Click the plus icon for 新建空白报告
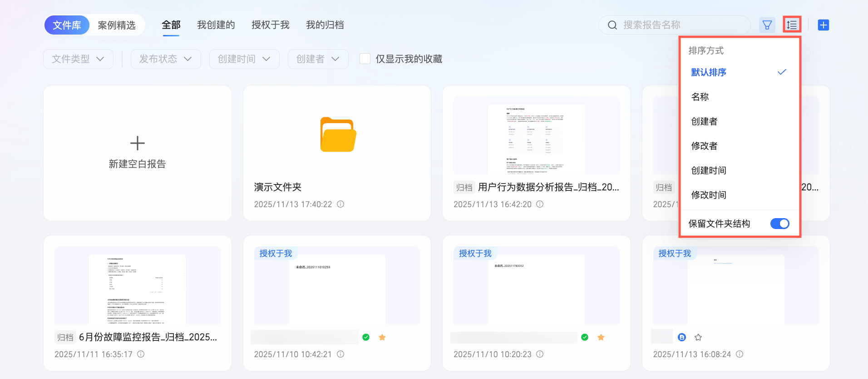The width and height of the screenshot is (868, 379). coord(138,143)
